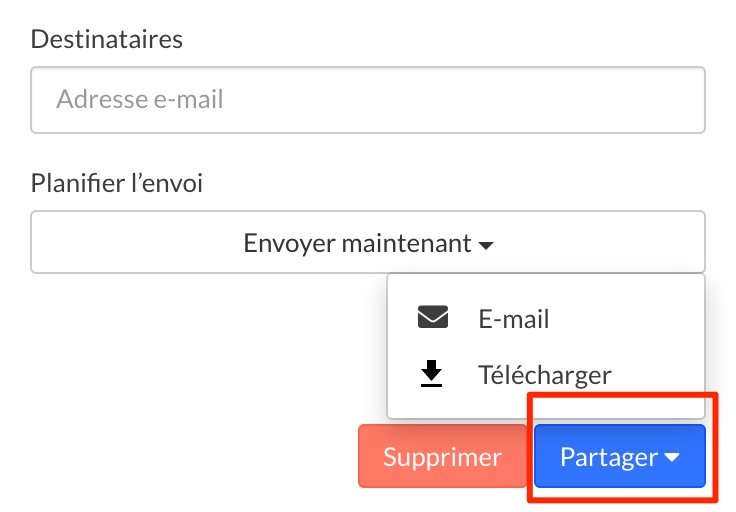This screenshot has width=736, height=512.
Task: Select the Planifier l'envoi combo box
Action: point(368,242)
